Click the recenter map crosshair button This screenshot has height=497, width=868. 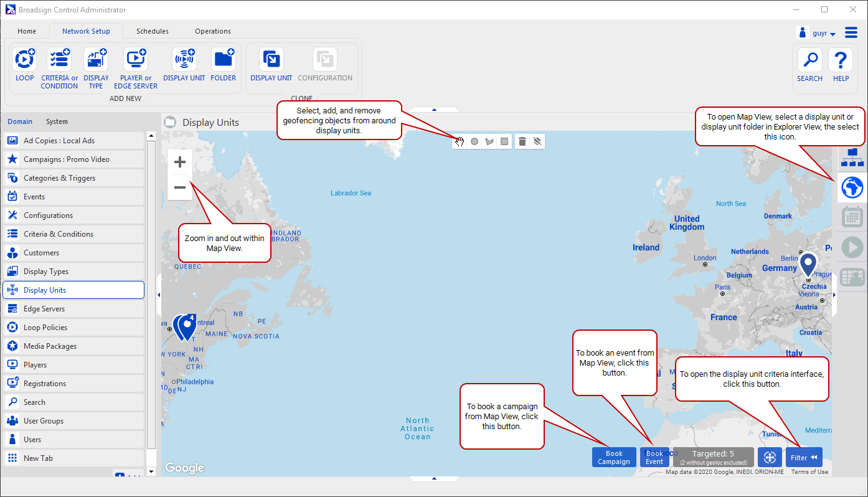coord(770,458)
